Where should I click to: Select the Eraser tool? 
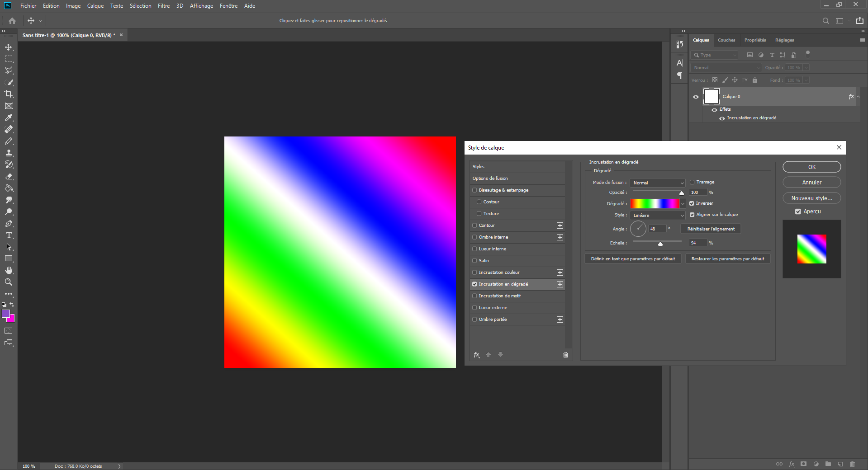coord(9,176)
